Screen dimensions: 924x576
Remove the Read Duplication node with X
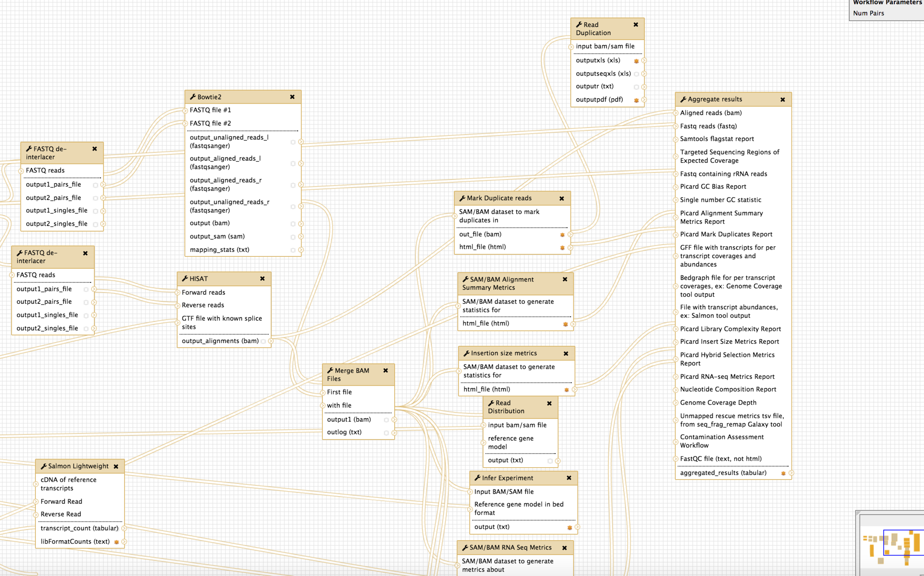tap(636, 25)
